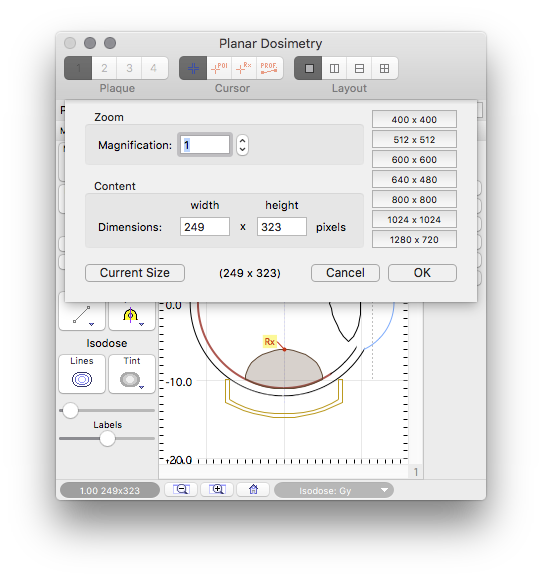Click the Current Size button

(x=135, y=273)
